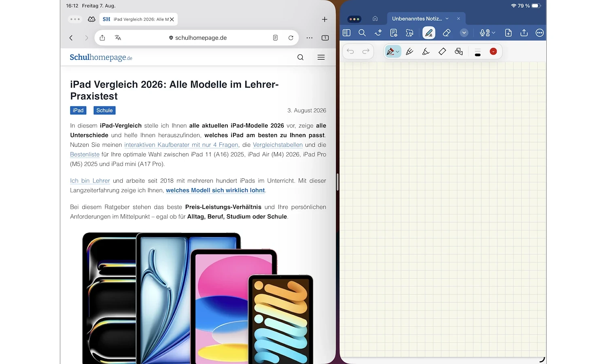Screen dimensions: 607x364
Task: Toggle Safari reader view icon
Action: click(275, 38)
